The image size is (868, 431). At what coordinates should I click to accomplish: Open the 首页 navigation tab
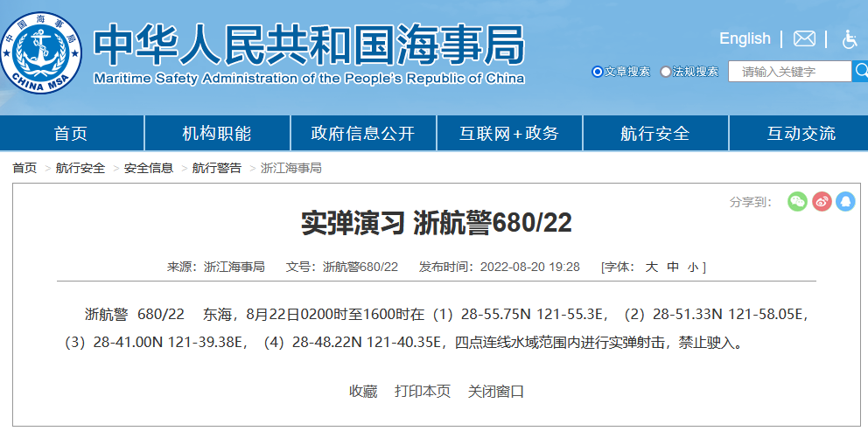(71, 134)
